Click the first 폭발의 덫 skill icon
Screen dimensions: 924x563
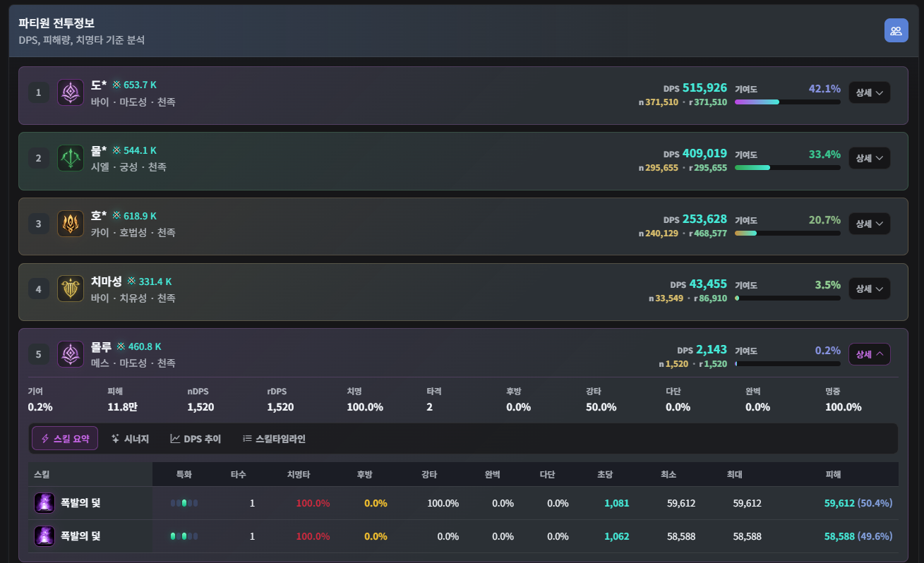pyautogui.click(x=44, y=503)
